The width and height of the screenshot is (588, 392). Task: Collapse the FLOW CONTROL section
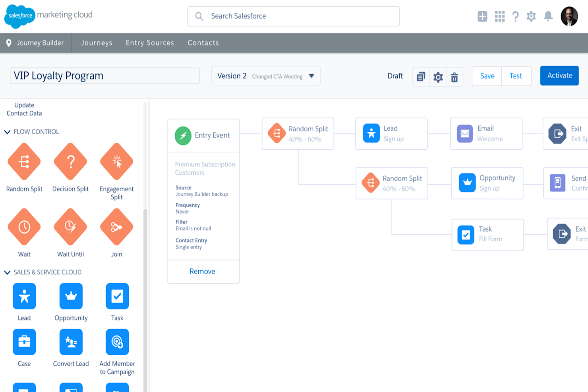click(7, 132)
